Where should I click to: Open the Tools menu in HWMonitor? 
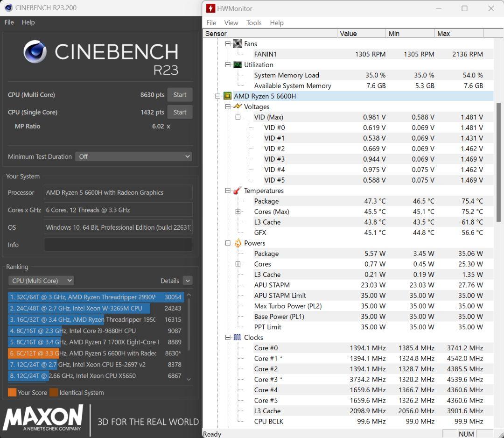[254, 22]
